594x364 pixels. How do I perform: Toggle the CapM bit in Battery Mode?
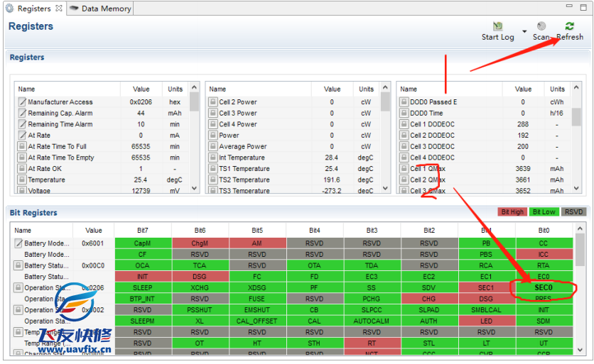point(142,243)
